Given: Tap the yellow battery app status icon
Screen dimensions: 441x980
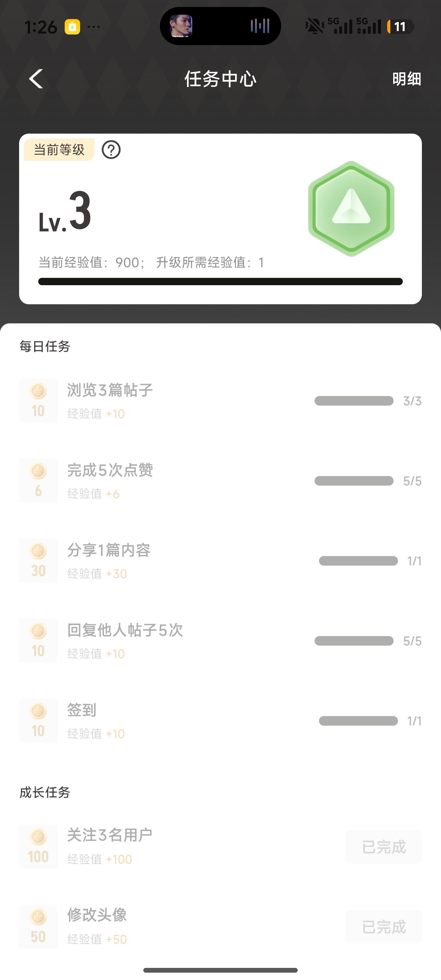Looking at the screenshot, I should (x=72, y=27).
